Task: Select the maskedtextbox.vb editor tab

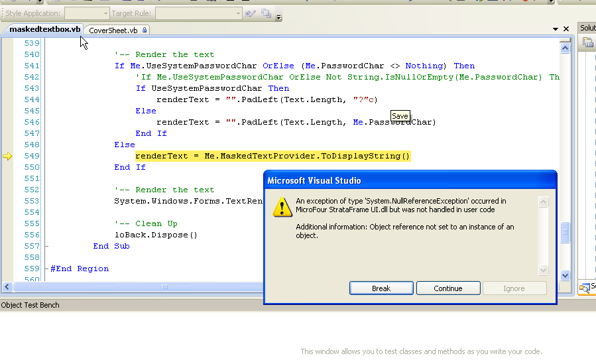Action: (45, 30)
